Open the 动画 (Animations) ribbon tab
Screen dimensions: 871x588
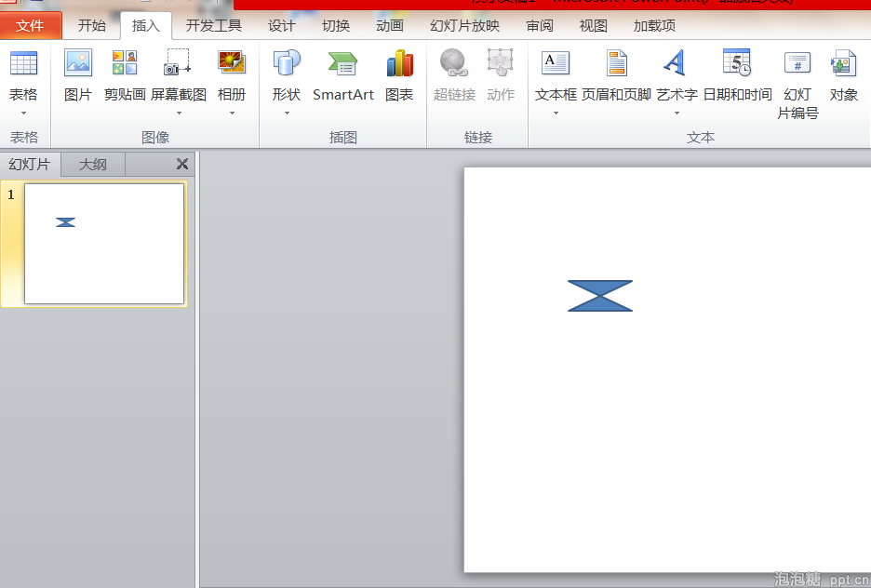click(x=390, y=26)
